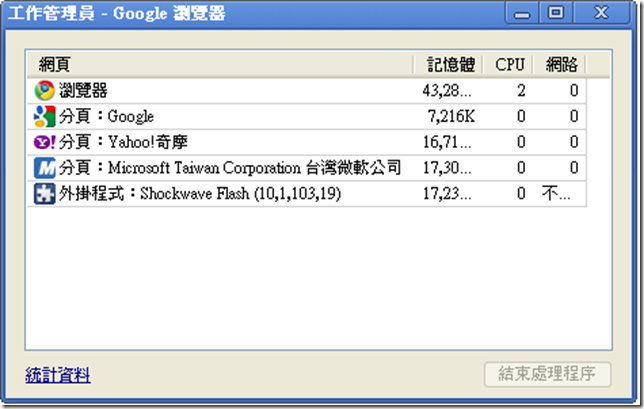This screenshot has width=644, height=409.
Task: Click the Microsoft Taiwan tab icon
Action: 44,168
